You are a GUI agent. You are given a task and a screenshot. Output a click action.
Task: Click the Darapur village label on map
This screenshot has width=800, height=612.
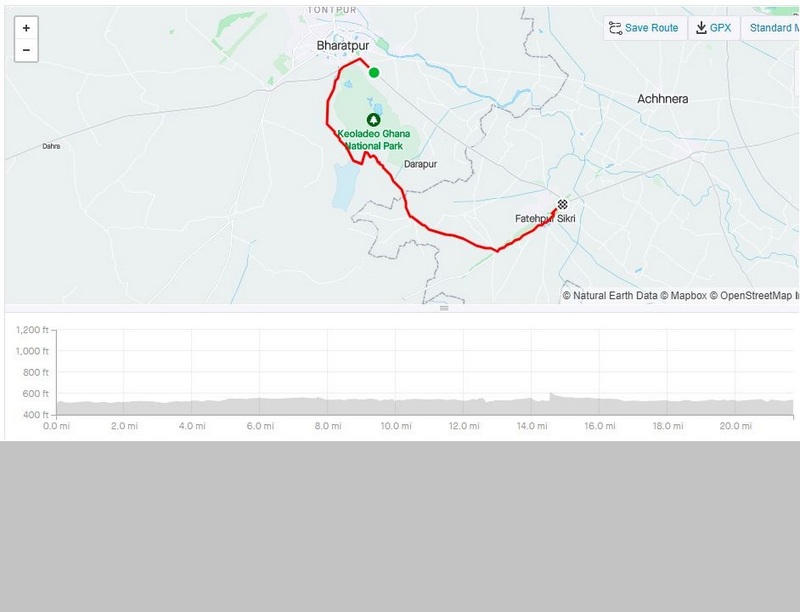(421, 164)
